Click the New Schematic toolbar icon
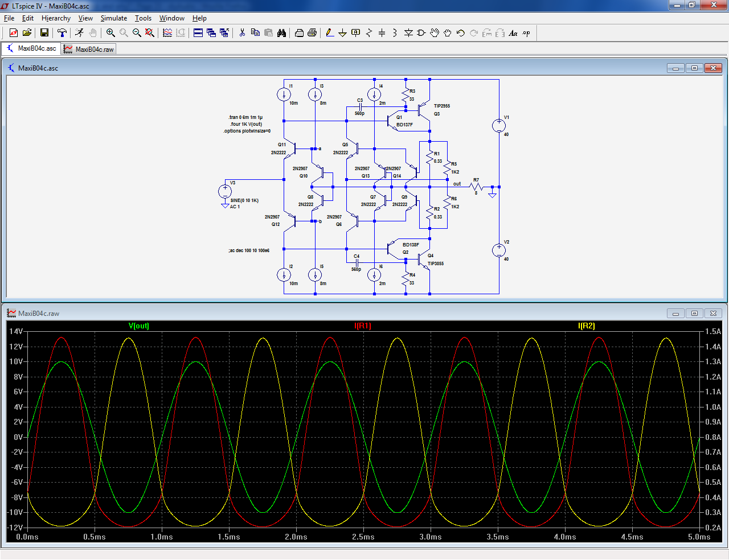This screenshot has height=560, width=729. 14,33
